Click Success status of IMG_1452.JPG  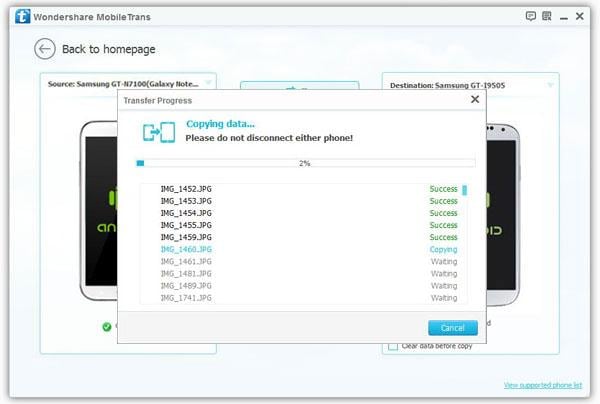coord(443,189)
